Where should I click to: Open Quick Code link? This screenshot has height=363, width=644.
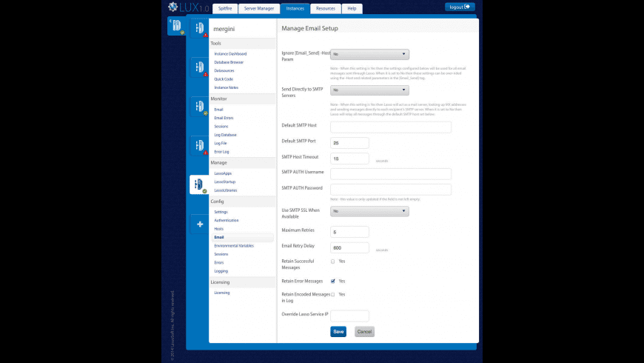pos(224,79)
